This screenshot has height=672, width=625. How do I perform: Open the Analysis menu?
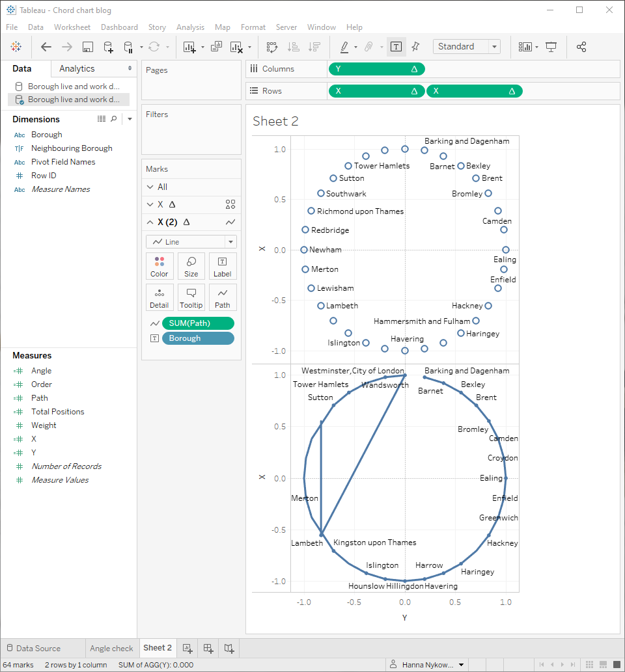pos(191,27)
